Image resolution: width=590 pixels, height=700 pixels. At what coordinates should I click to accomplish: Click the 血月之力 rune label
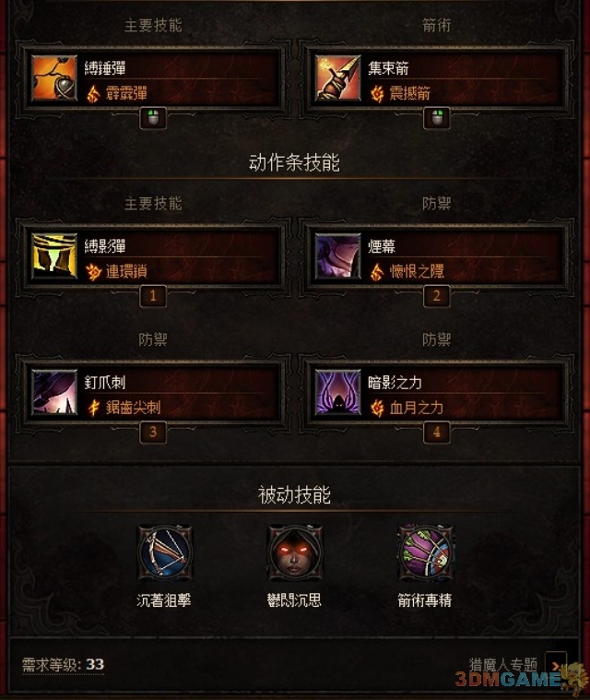(417, 408)
